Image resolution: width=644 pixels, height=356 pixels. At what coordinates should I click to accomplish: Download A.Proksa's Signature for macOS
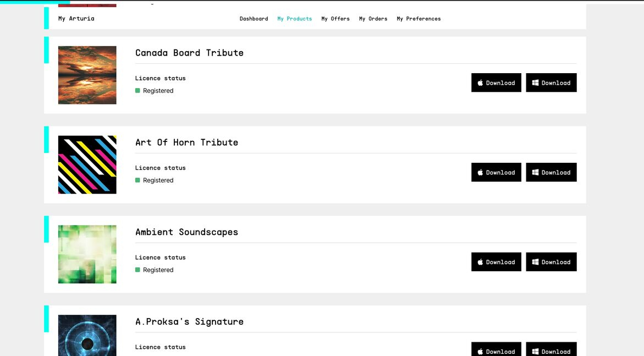(496, 350)
